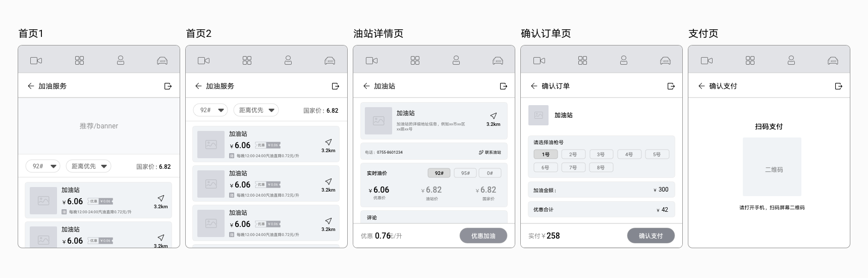Choose fuel gun 3号

pyautogui.click(x=601, y=154)
